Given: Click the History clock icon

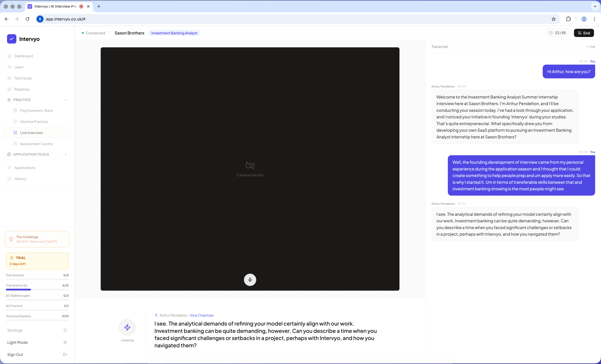Looking at the screenshot, I should (x=9, y=179).
